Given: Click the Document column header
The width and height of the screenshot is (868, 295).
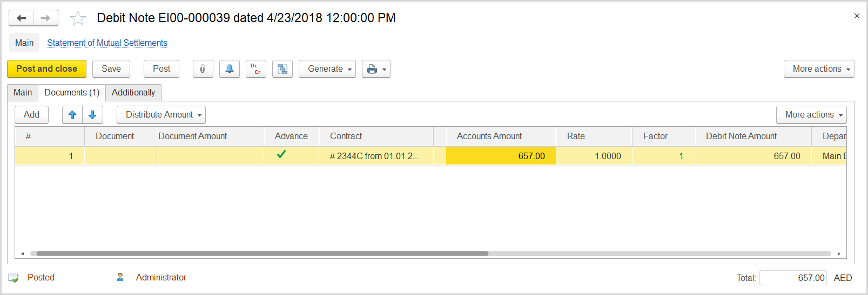Looking at the screenshot, I should [120, 136].
